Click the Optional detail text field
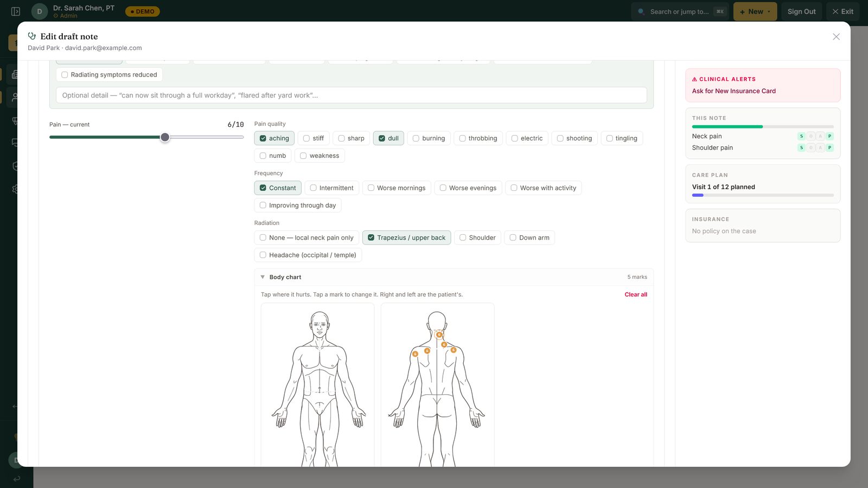The width and height of the screenshot is (868, 488). pyautogui.click(x=352, y=95)
